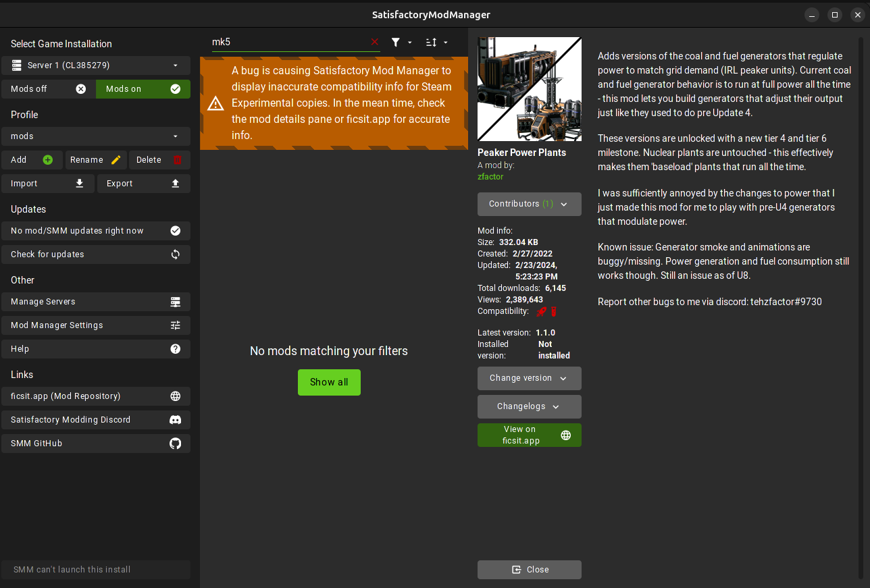Maximize the SatisfactoryModManager window
Viewport: 870px width, 588px height.
click(835, 14)
